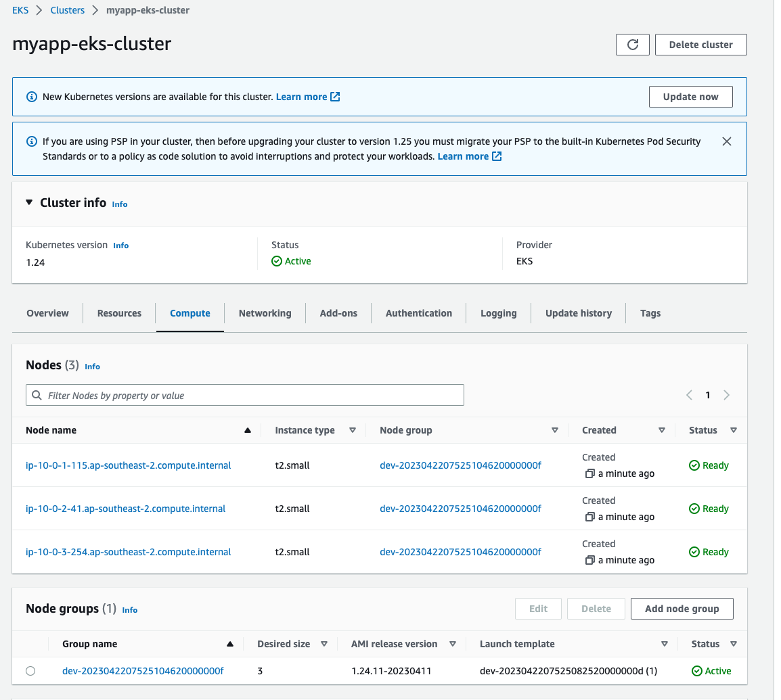Screen dimensions: 781x700
Task: Open Kubernetes version Info link
Action: (121, 246)
